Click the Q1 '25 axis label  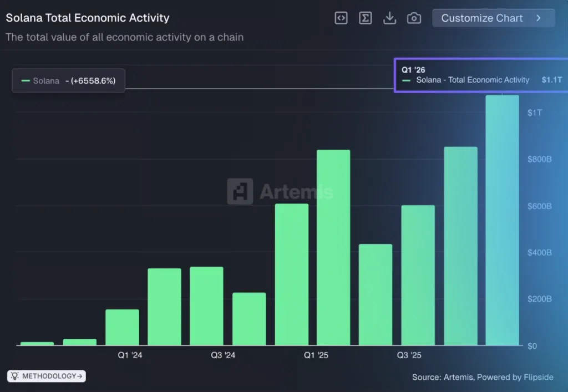pos(316,355)
